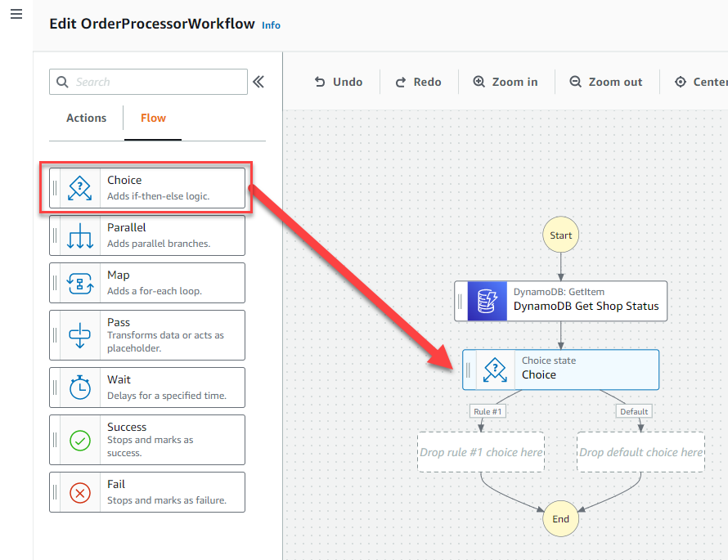The height and width of the screenshot is (560, 728).
Task: Click the red Fail X icon
Action: 80,493
